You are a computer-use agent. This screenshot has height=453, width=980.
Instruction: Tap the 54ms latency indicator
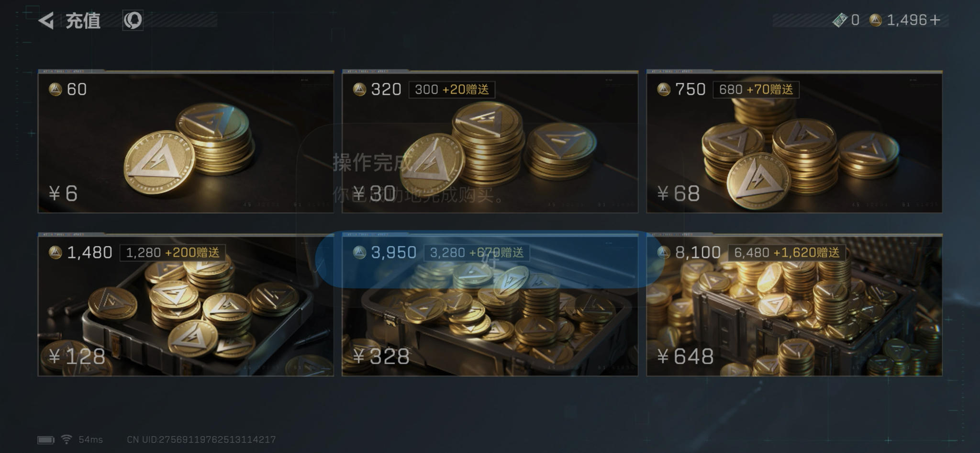click(90, 440)
